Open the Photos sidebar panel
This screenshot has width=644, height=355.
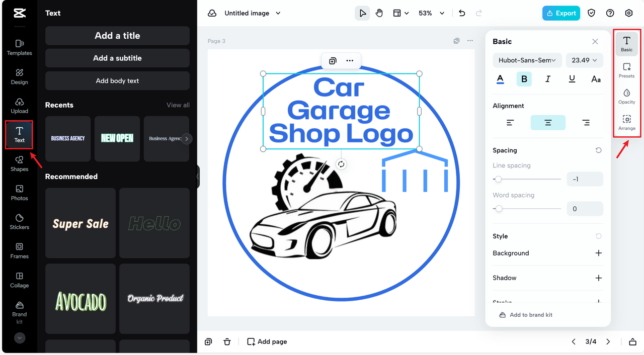pos(19,193)
